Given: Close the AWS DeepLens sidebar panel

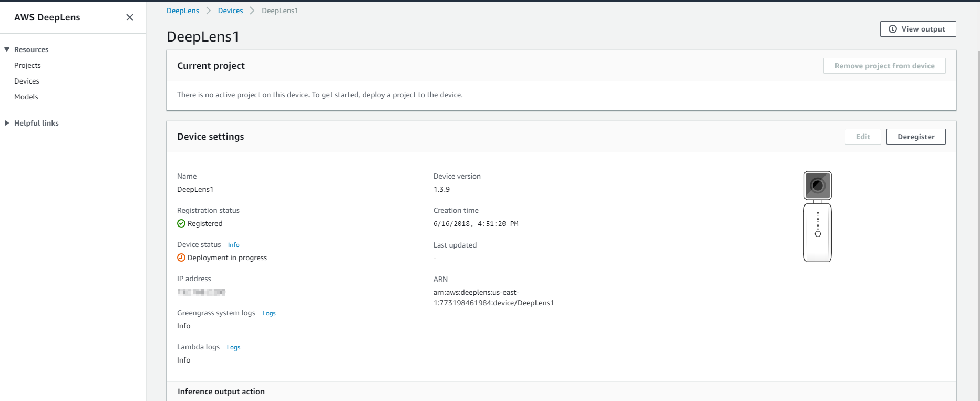Looking at the screenshot, I should tap(130, 17).
